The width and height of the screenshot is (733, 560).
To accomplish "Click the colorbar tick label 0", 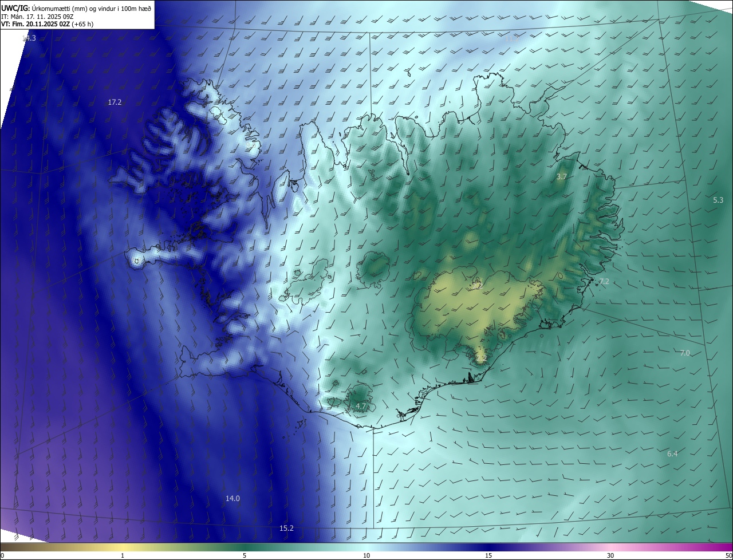I will 2,555.
